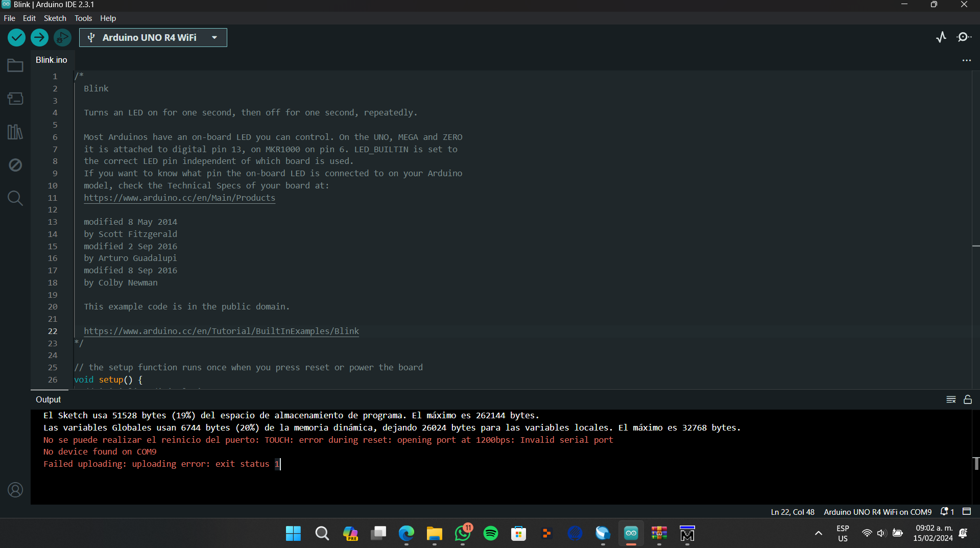The height and width of the screenshot is (548, 980).
Task: Click the Verify sketch checkmark button
Action: (16, 37)
